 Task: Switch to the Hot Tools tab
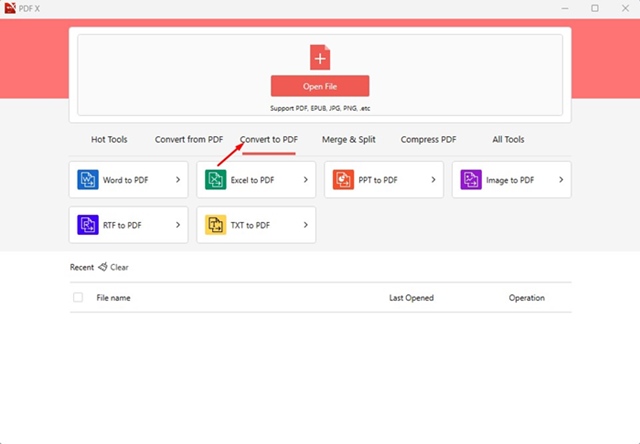click(x=109, y=140)
